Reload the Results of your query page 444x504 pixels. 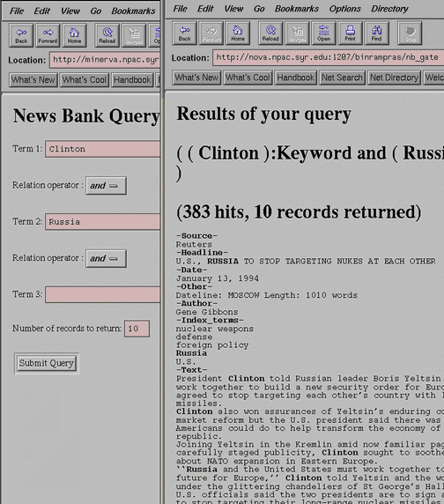click(x=270, y=33)
